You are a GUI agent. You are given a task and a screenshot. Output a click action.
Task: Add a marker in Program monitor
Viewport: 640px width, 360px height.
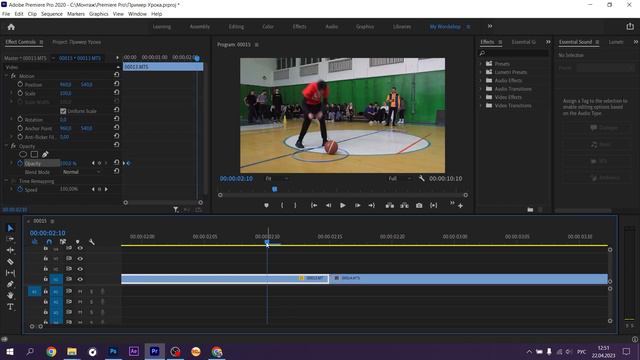click(x=267, y=205)
